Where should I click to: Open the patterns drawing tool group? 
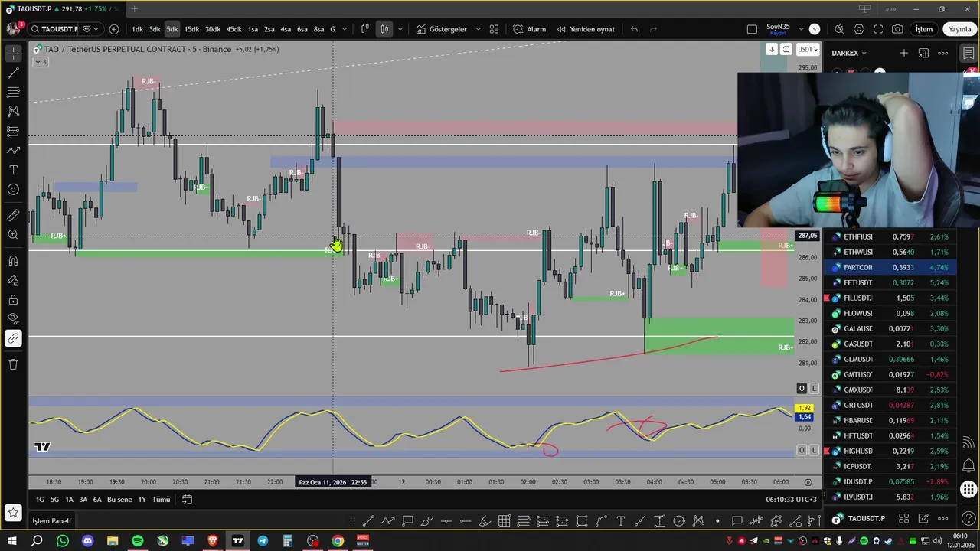coord(13,111)
